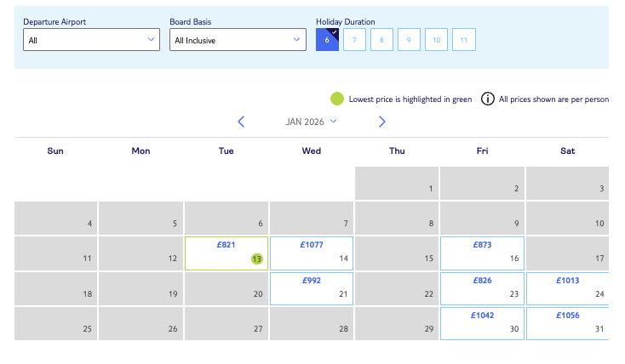Select 11 night holiday duration
This screenshot has width=625, height=364.
coord(463,40)
